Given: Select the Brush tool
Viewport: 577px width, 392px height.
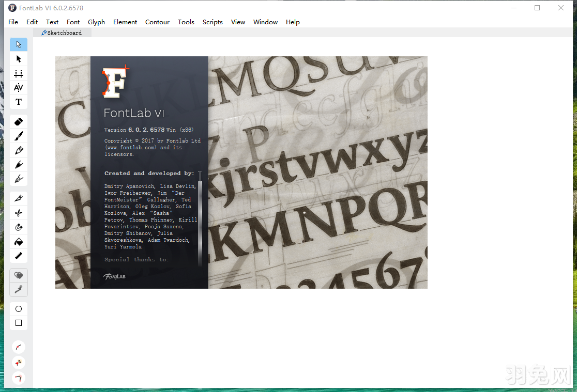Looking at the screenshot, I should click(x=19, y=135).
